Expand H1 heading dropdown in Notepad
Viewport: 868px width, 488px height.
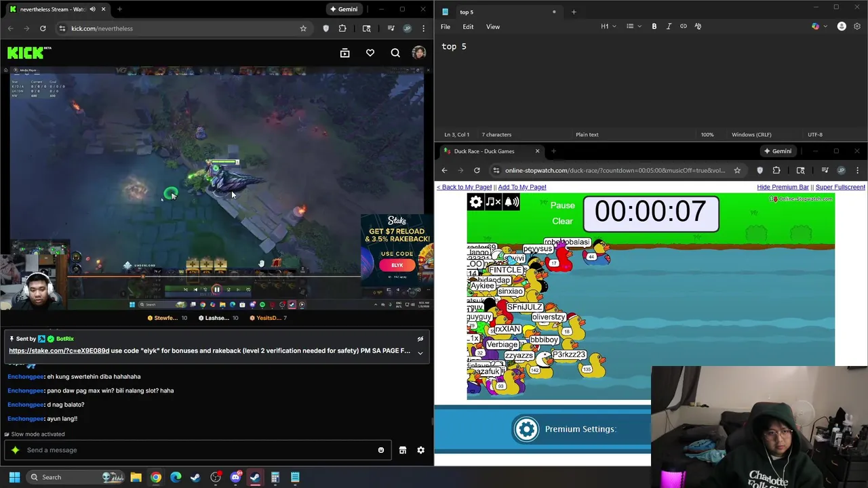(608, 26)
